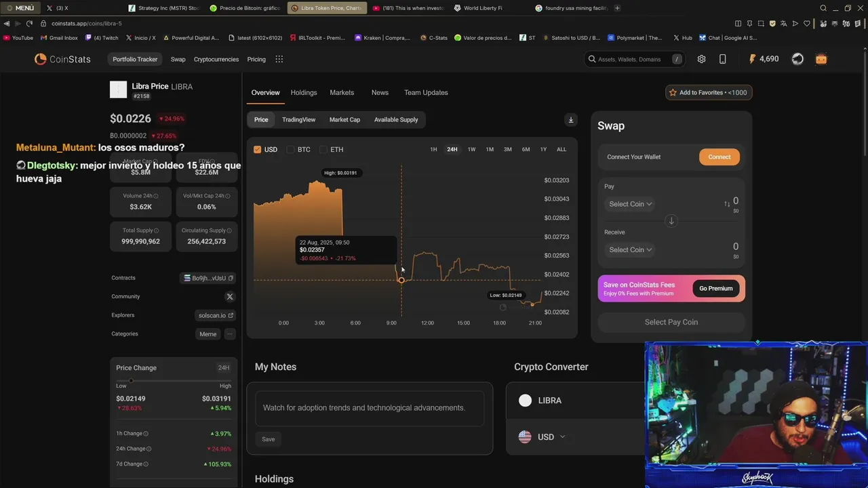Open the Pay Select Coin dropdown
This screenshot has width=868, height=488.
click(x=630, y=204)
